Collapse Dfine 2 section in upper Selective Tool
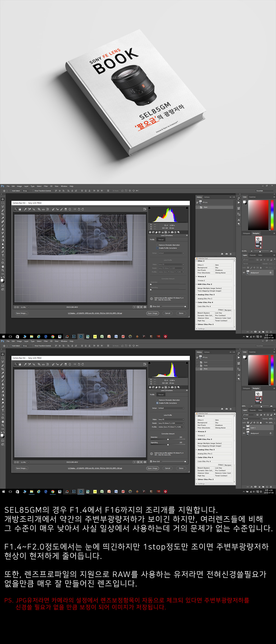This screenshot has height=644, width=276. click(x=196, y=261)
